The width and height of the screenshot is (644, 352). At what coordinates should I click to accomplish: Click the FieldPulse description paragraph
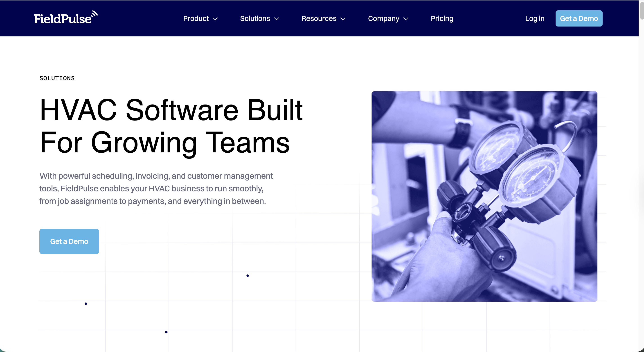(156, 189)
